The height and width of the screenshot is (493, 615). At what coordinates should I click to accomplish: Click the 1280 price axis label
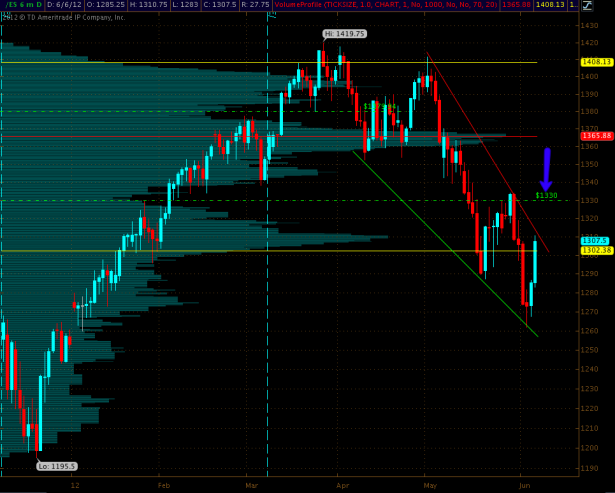pyautogui.click(x=591, y=293)
